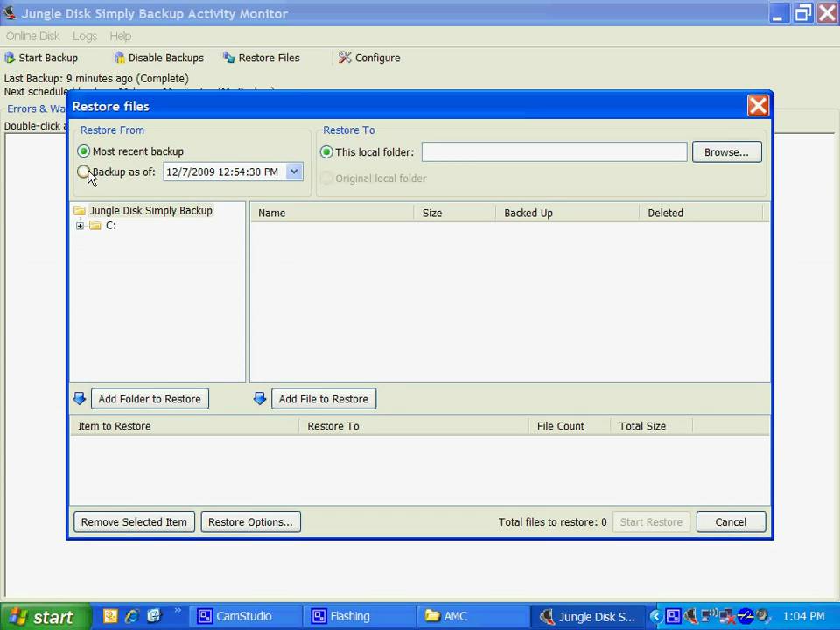Click the Disable Backups toolbar icon
Image resolution: width=840 pixels, height=630 pixels.
pyautogui.click(x=119, y=58)
